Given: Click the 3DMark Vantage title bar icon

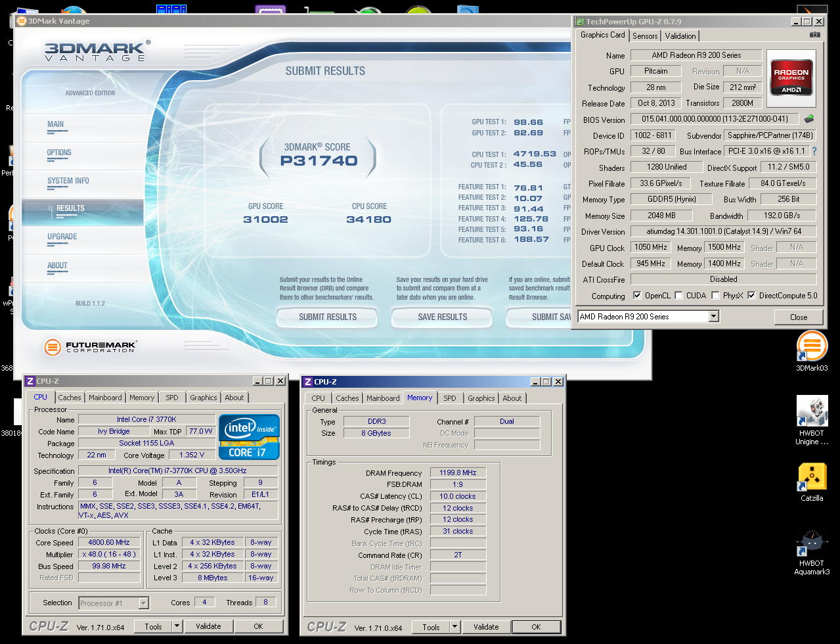Looking at the screenshot, I should coord(21,21).
